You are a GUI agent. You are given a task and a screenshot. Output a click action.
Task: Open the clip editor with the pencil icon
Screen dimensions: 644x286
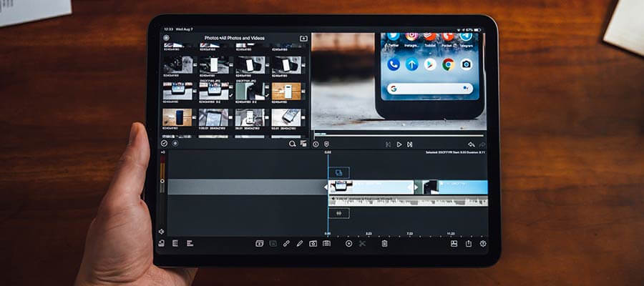(x=299, y=243)
